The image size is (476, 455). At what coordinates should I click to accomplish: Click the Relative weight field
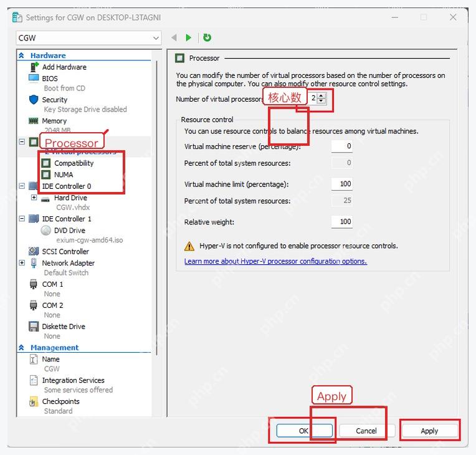pos(342,221)
